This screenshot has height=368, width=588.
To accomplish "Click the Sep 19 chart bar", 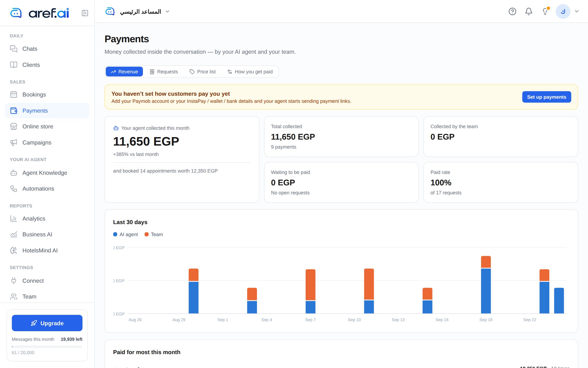I will pos(486,285).
